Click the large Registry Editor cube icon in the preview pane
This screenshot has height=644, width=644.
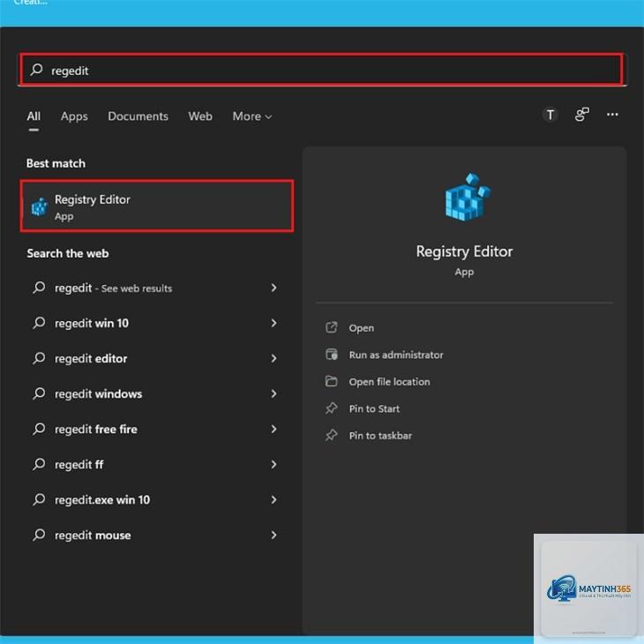click(x=468, y=197)
